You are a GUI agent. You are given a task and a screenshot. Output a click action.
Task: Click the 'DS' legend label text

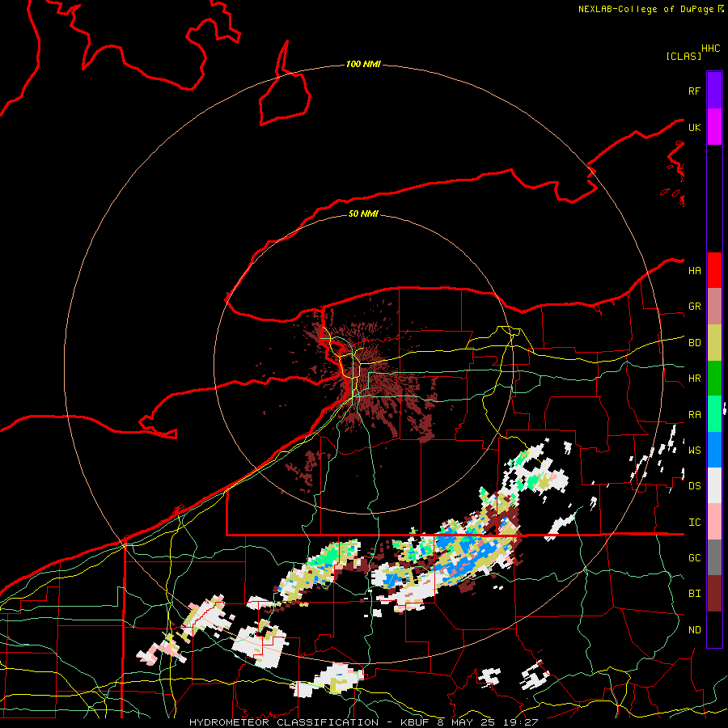pyautogui.click(x=694, y=486)
